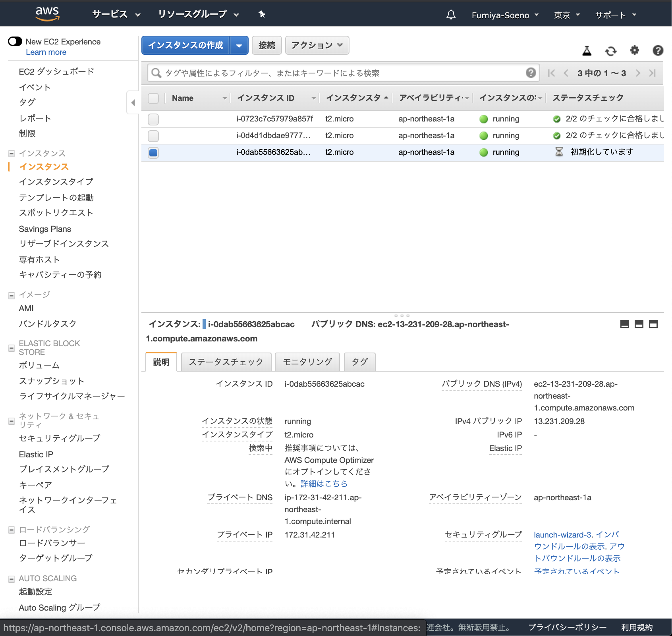
Task: Click the pinned shortcut icon in top bar
Action: point(261,14)
